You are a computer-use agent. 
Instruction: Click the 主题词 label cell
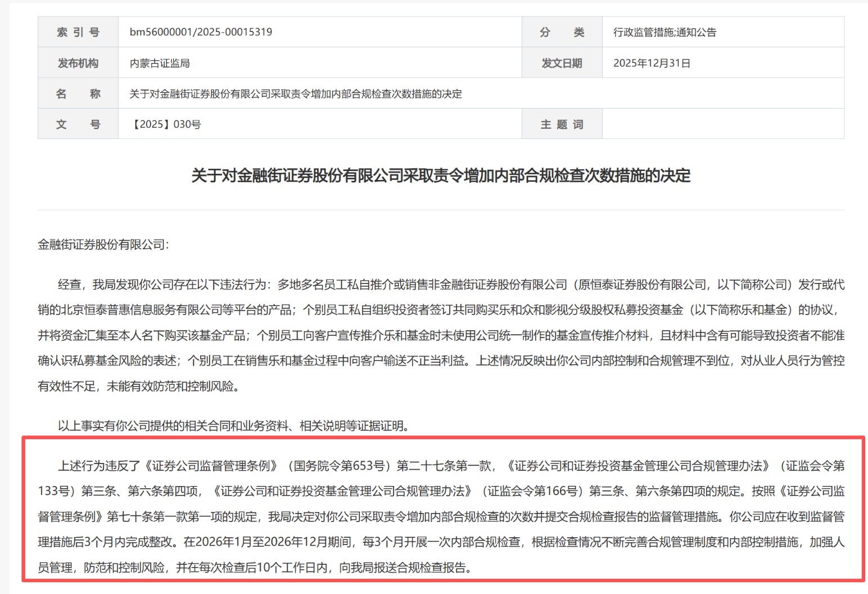pyautogui.click(x=562, y=124)
